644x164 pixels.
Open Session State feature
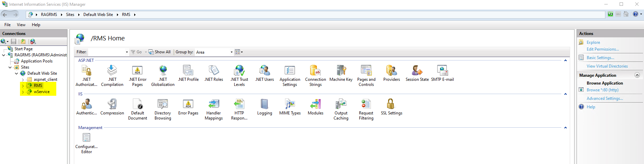417,73
